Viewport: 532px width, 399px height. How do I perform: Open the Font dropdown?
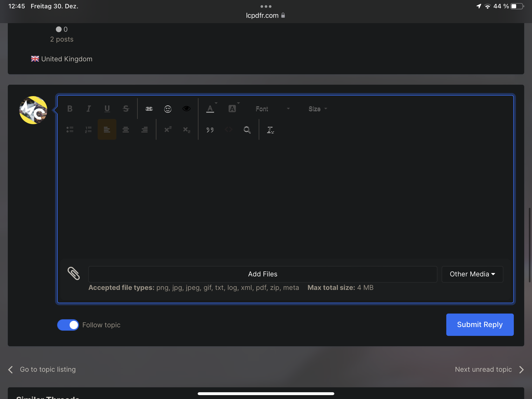pos(272,109)
